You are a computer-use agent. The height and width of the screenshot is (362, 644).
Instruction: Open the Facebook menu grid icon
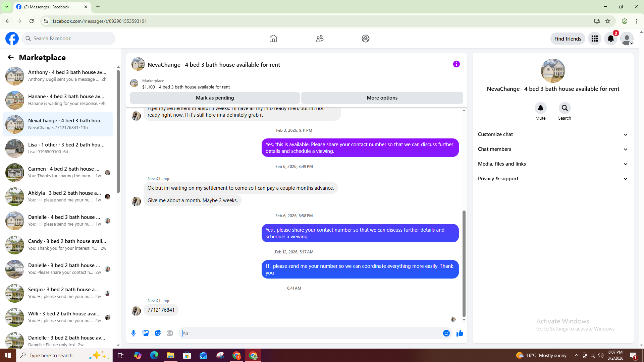point(595,39)
